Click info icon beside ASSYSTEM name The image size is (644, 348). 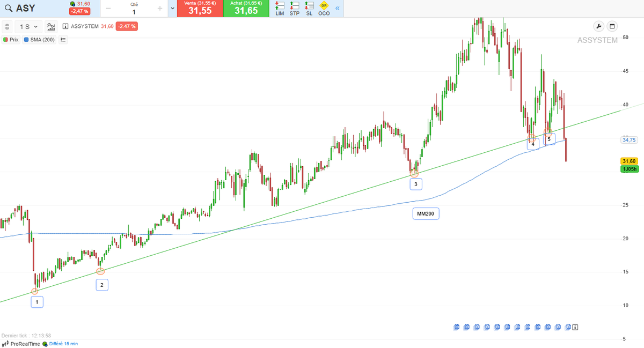click(65, 26)
